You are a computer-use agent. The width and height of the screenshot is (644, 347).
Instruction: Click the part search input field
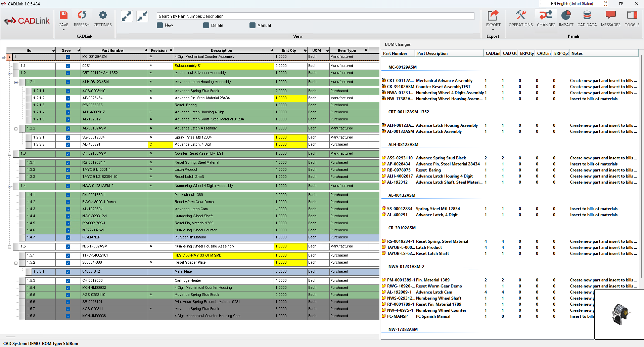coord(315,16)
